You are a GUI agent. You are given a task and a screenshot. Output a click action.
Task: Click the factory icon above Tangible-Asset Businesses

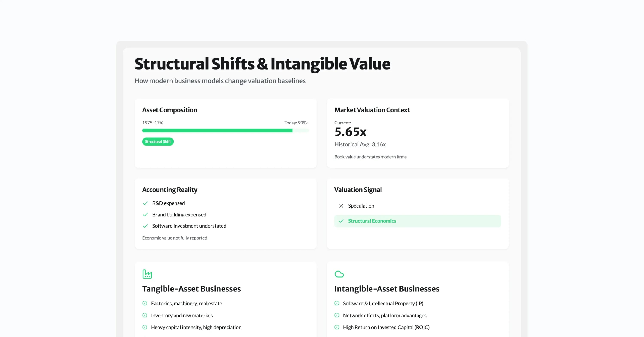pos(147,274)
